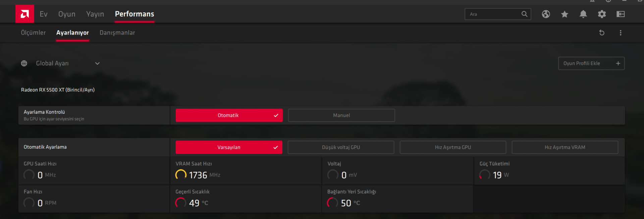
Task: Click the AMD logo home icon
Action: [24, 14]
